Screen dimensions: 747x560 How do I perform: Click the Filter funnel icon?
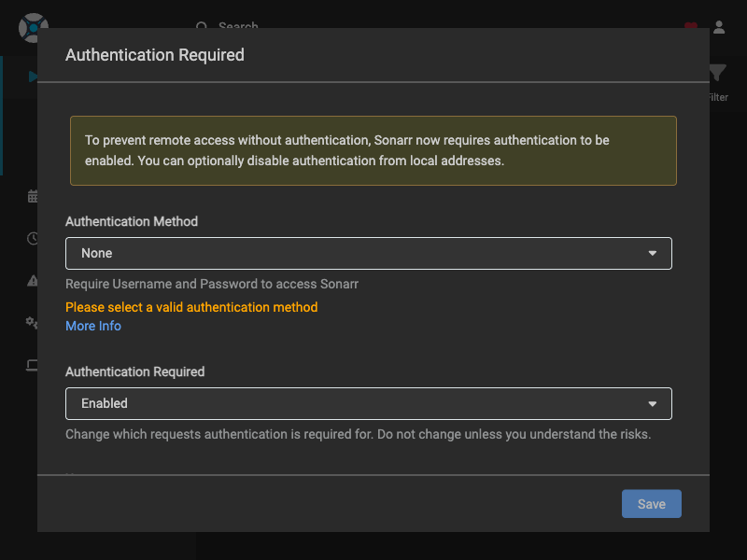coord(716,75)
